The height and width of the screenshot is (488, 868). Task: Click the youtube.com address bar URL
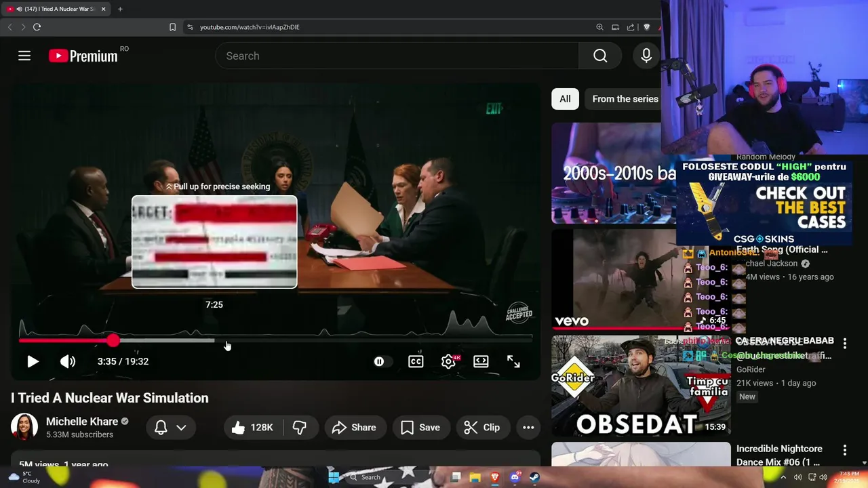click(250, 27)
